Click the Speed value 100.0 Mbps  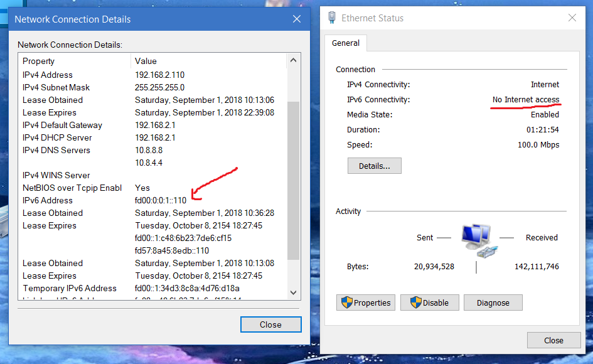coord(538,145)
